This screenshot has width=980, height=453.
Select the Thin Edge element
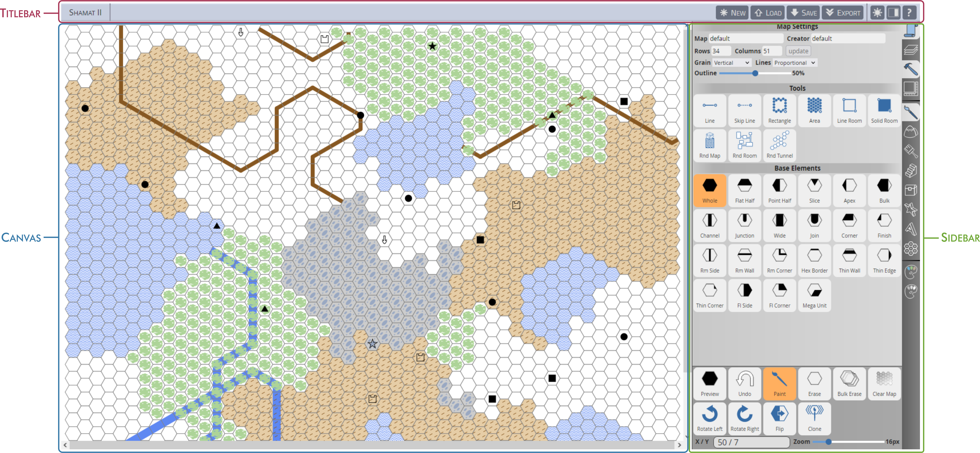[x=884, y=260]
